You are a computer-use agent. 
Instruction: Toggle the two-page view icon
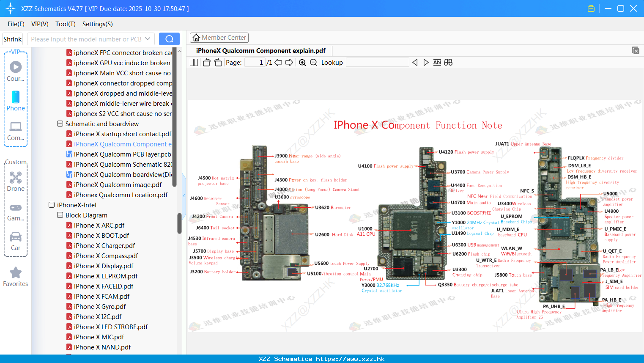(x=194, y=62)
